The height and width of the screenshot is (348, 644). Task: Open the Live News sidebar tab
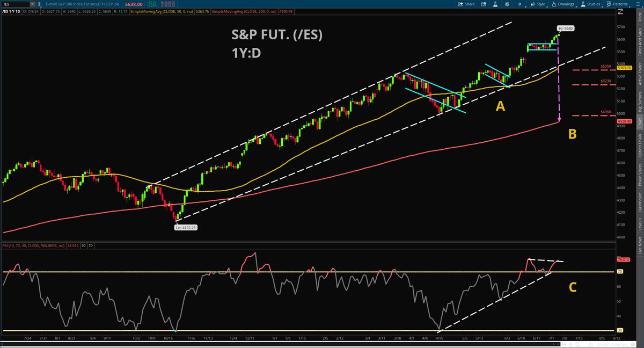tap(639, 245)
